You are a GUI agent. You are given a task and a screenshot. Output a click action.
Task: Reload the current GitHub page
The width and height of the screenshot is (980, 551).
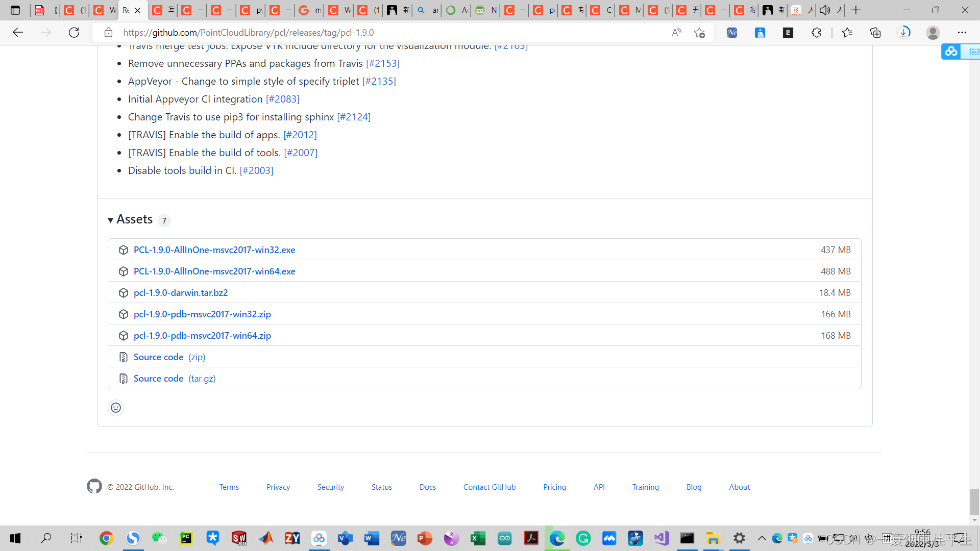coord(74,33)
